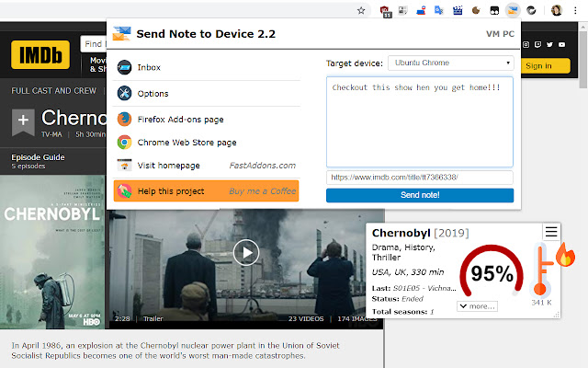Click the Firefox Add-ons page icon
This screenshot has width=588, height=368.
(x=125, y=119)
